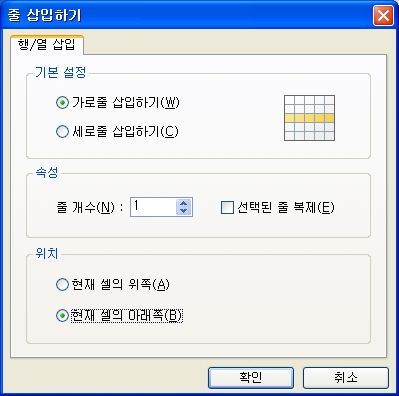This screenshot has height=396, width=399.
Task: Click the yellow highlighted row in preview
Action: tap(309, 118)
